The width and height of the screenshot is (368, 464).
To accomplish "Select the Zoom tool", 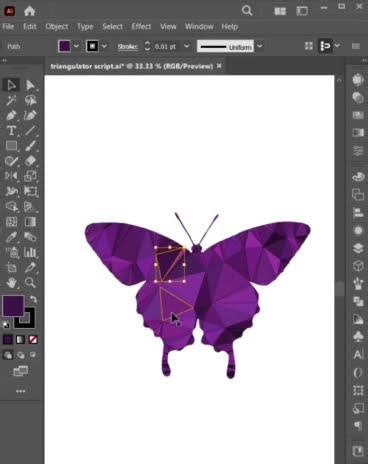I will click(x=30, y=283).
